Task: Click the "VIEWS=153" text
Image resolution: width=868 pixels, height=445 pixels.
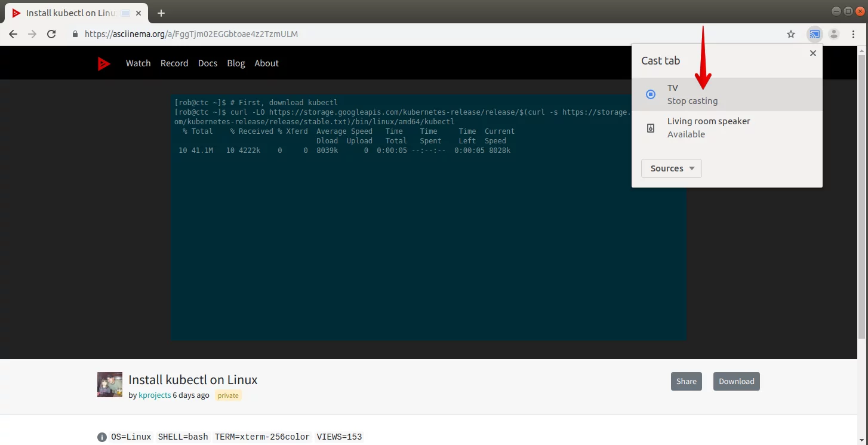Action: click(x=339, y=437)
